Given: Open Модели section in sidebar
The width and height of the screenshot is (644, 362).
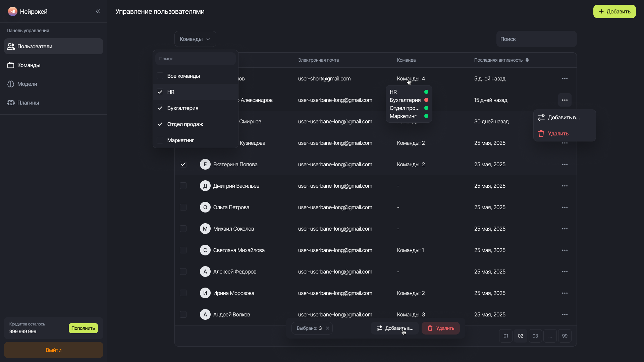Looking at the screenshot, I should point(27,84).
